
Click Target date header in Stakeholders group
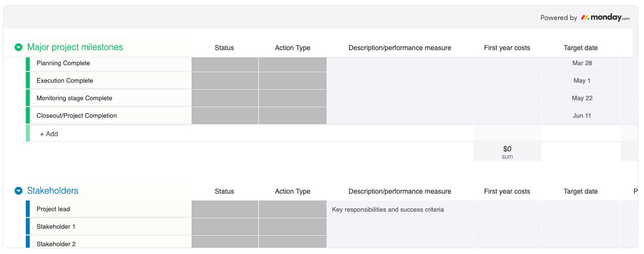point(581,191)
